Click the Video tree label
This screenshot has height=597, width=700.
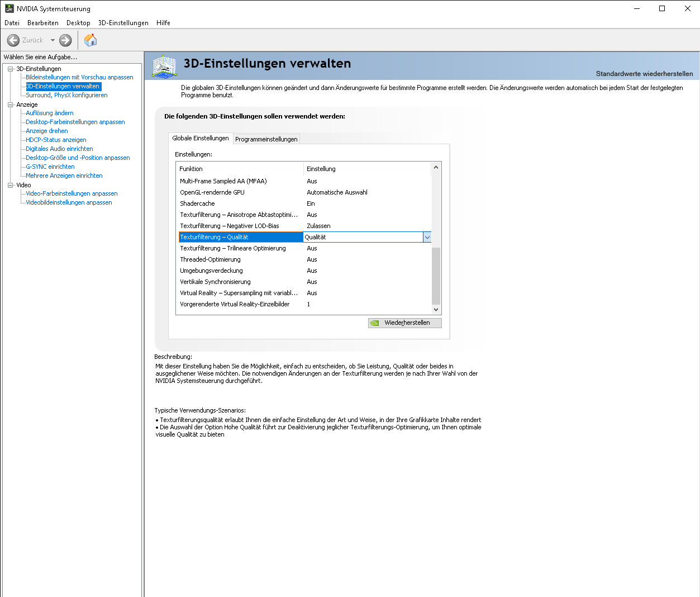tap(23, 185)
